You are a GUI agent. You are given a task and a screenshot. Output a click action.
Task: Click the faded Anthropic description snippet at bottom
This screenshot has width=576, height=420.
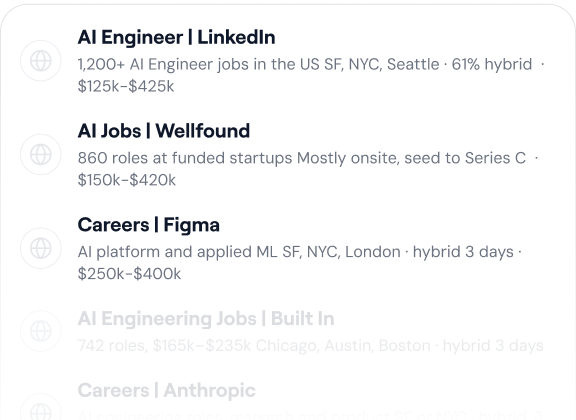[310, 415]
